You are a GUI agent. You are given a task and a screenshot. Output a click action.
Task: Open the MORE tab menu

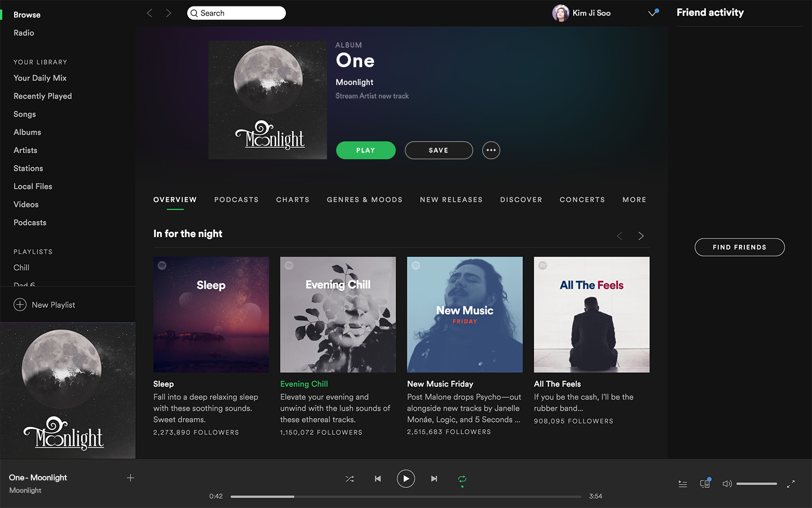[x=634, y=200]
